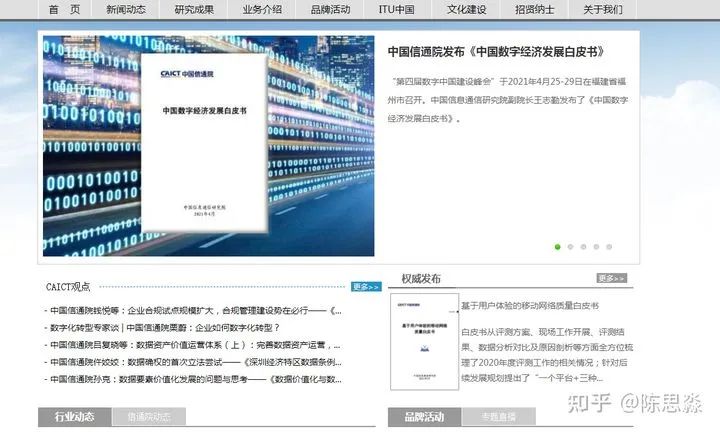Switch to the fourth carousel slide dot

(x=596, y=247)
